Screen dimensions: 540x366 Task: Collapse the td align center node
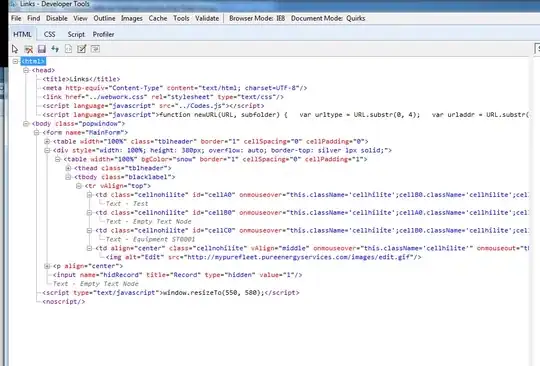tap(90, 248)
